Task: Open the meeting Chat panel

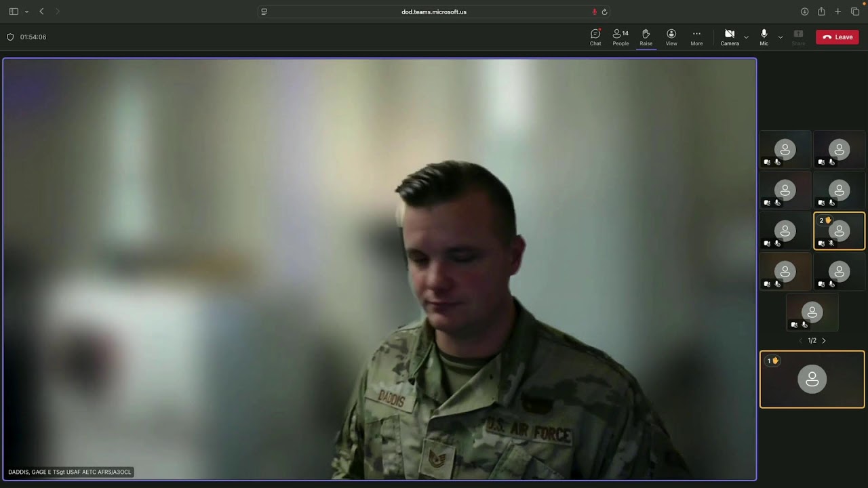Action: [x=595, y=37]
